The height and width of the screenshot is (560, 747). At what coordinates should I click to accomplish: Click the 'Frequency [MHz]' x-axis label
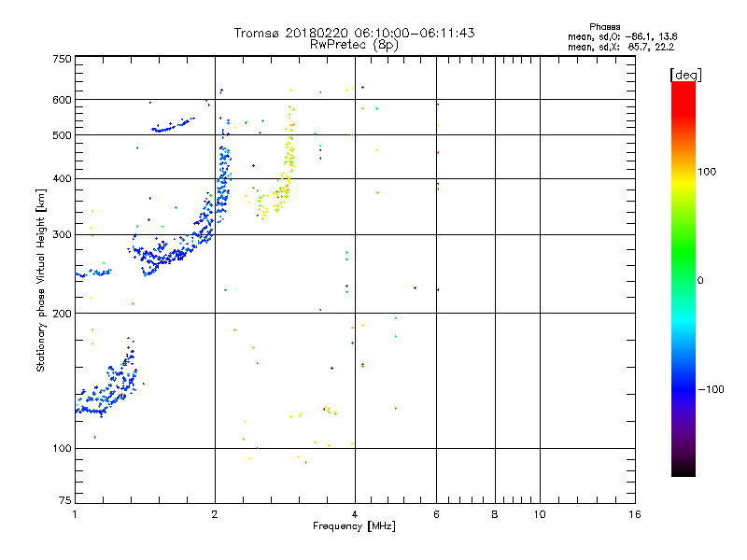point(354,526)
